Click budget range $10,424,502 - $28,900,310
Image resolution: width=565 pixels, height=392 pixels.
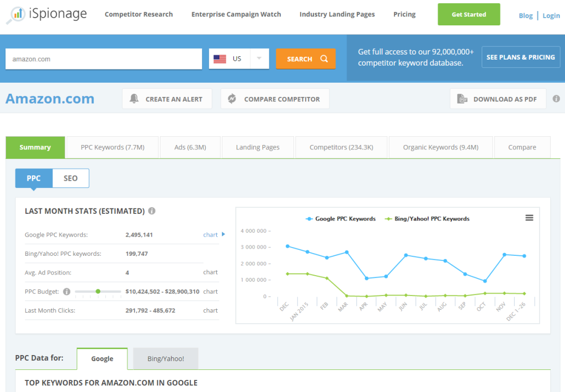tap(162, 292)
